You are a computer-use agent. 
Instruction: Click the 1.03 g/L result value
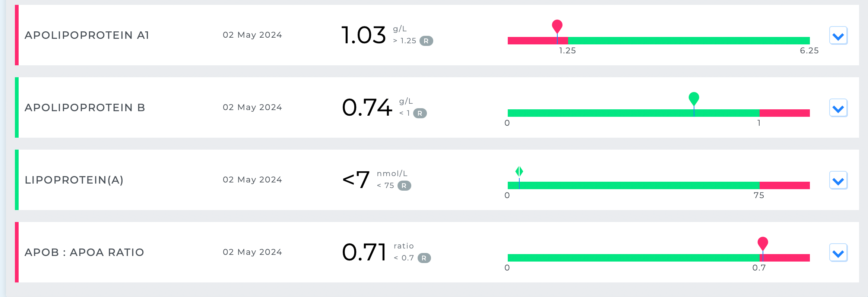[x=364, y=35]
